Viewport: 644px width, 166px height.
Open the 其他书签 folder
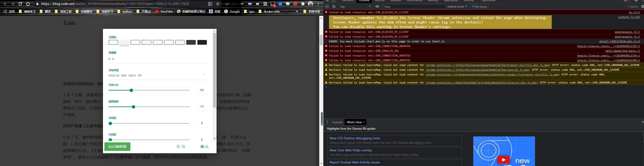pyautogui.click(x=311, y=12)
